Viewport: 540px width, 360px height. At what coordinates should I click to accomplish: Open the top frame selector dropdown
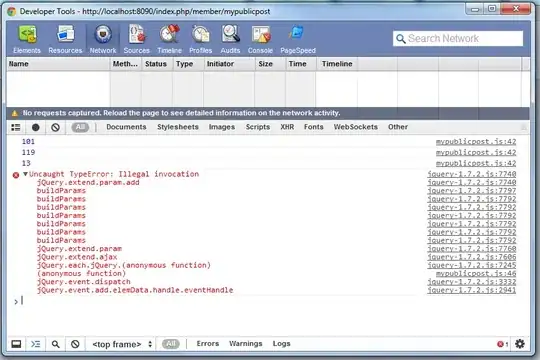coord(122,344)
